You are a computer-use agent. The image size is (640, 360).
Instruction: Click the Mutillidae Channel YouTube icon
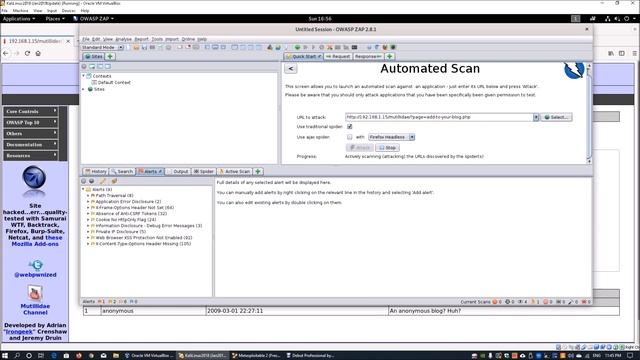[35, 293]
